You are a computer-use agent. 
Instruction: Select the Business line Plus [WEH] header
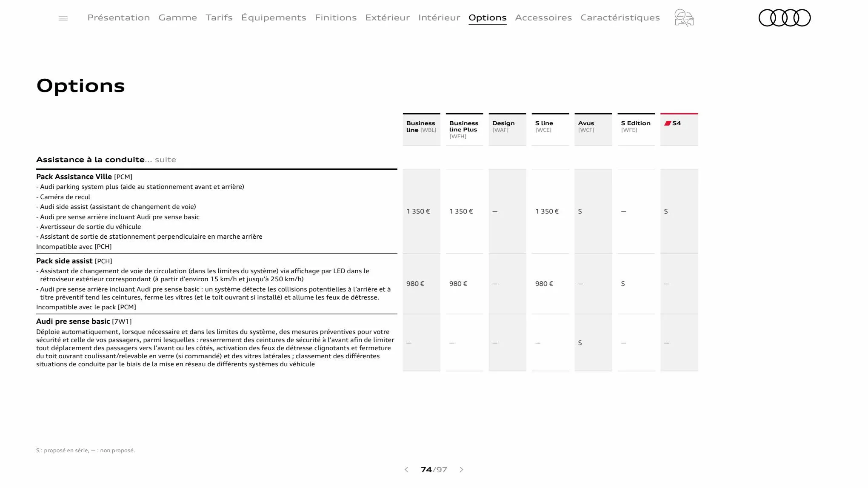coord(464,129)
